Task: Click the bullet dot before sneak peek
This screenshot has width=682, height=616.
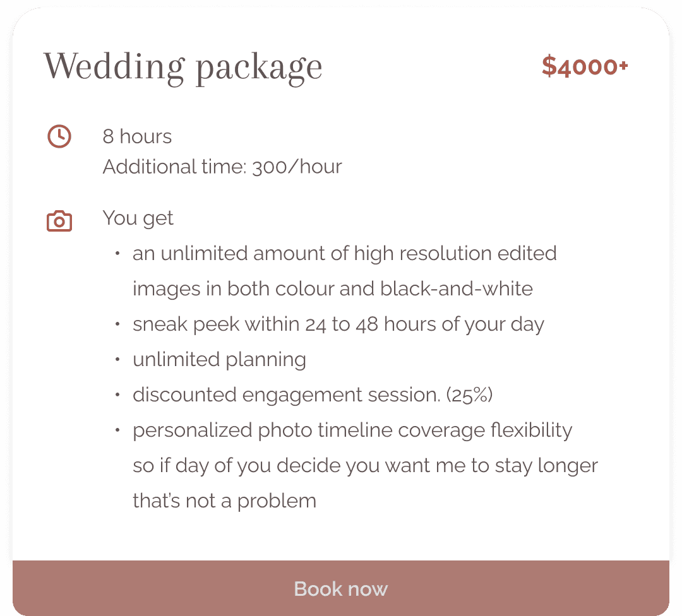Action: (x=117, y=324)
